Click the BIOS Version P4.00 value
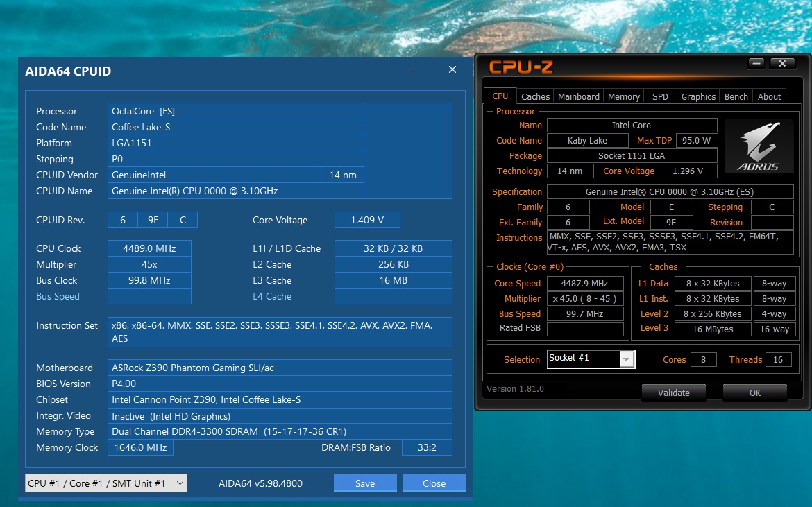 pos(280,384)
